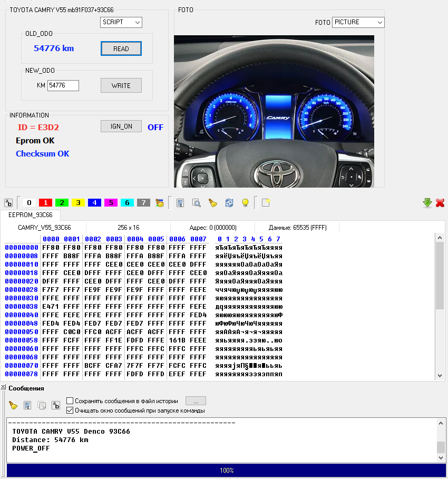This screenshot has height=479, width=448.
Task: Click the blue refresh arrows icon
Action: click(229, 203)
